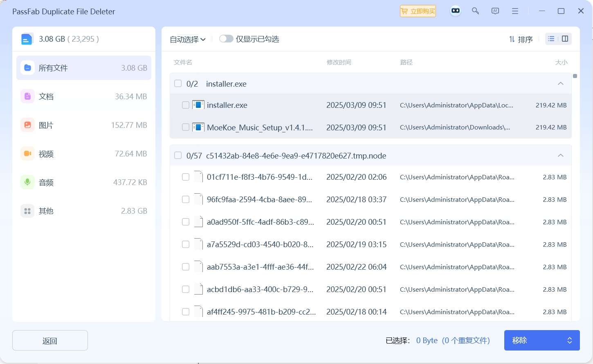Click the 0 Byte selected size text

click(427, 340)
